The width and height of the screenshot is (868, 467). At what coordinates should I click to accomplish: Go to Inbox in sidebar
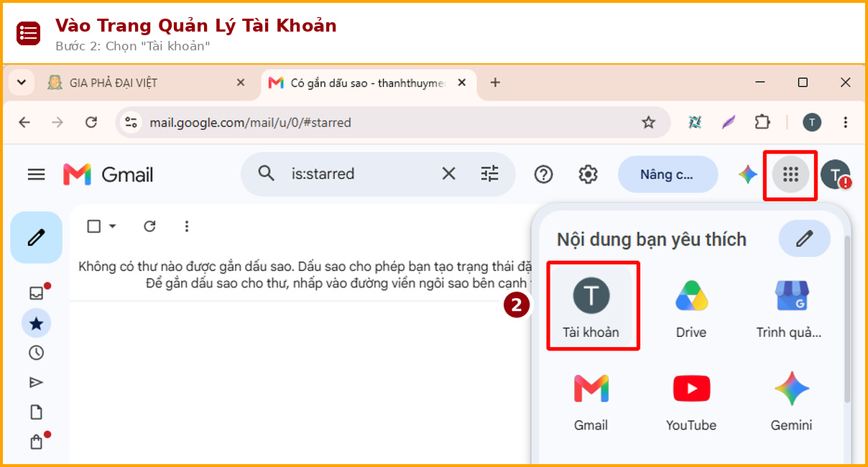click(x=36, y=292)
